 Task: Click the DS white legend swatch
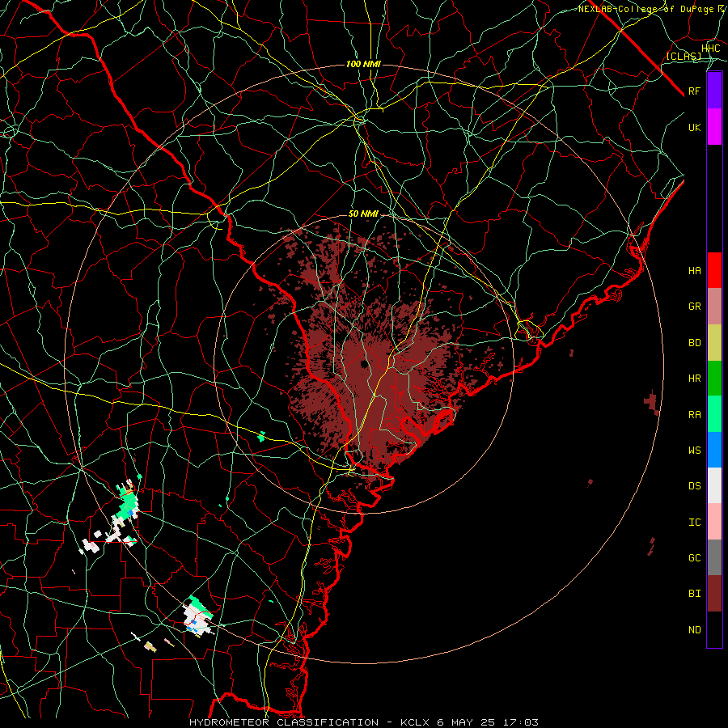[714, 485]
